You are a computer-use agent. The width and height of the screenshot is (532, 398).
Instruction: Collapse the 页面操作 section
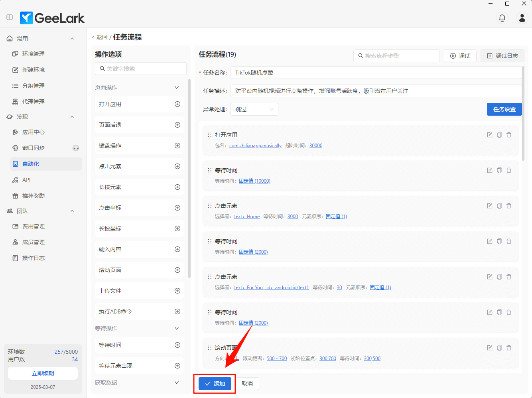coord(177,87)
